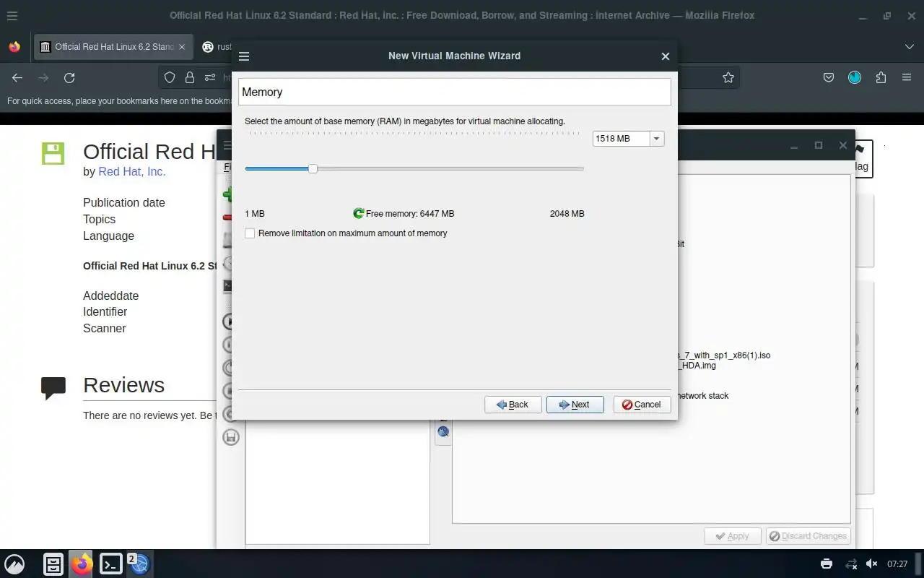Click the speech bubble Reviews icon

53,388
